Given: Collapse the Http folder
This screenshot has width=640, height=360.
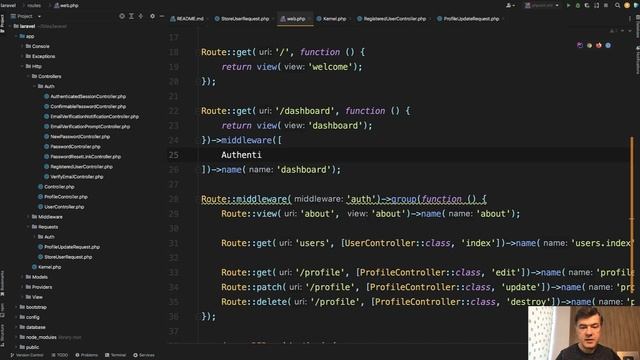Looking at the screenshot, I should (x=22, y=66).
